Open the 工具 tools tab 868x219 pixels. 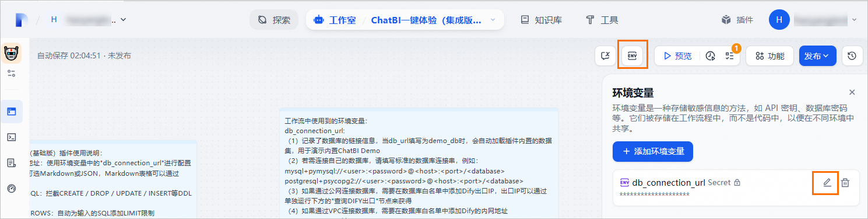click(x=602, y=20)
